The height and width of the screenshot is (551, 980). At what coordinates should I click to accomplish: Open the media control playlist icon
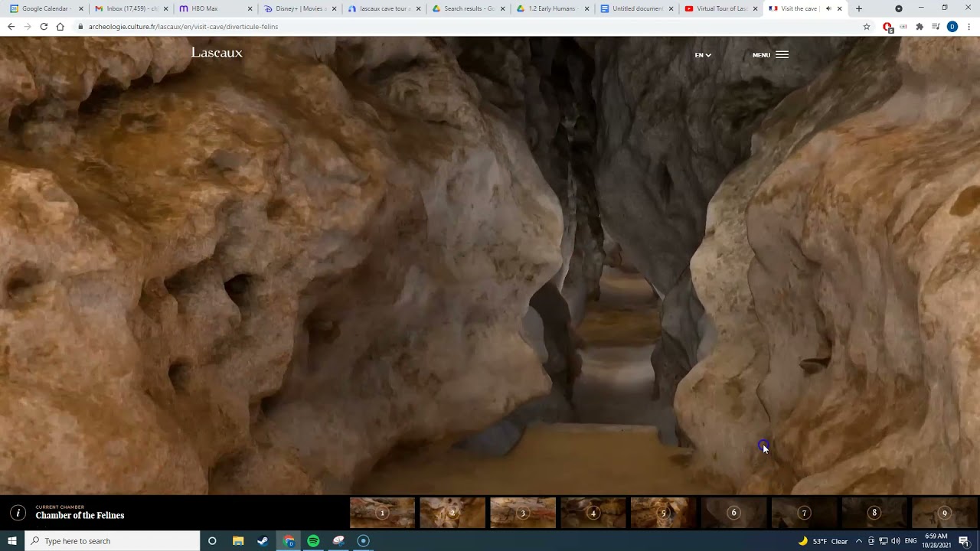[936, 26]
